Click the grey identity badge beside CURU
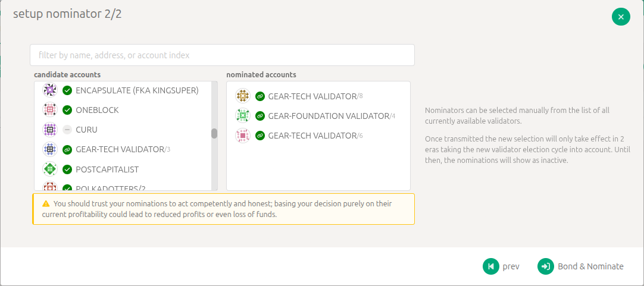Viewport: 644px width, 286px height. coord(67,130)
